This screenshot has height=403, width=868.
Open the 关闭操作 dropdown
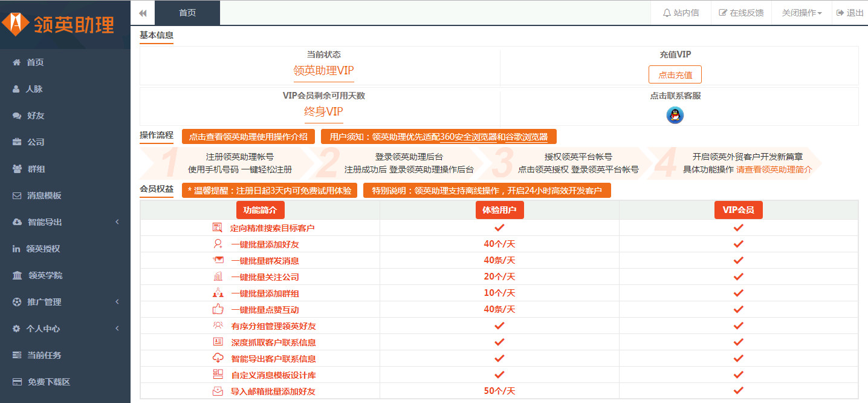(x=802, y=13)
